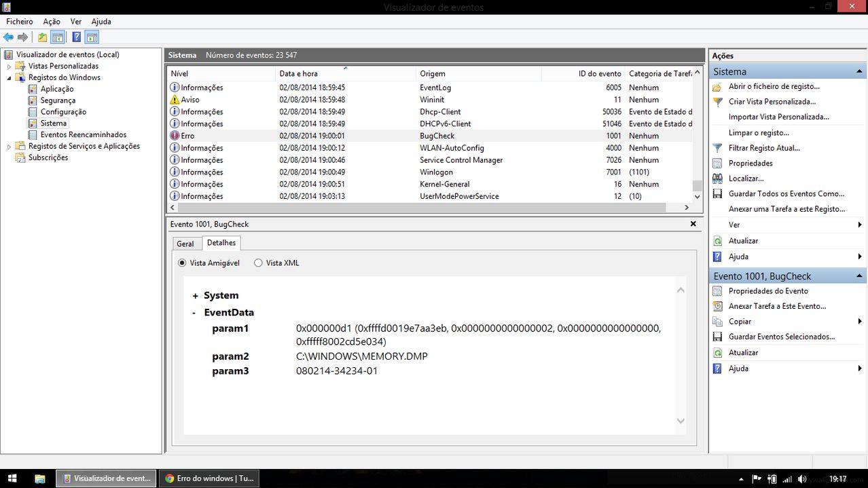Screen dimensions: 868x488
Task: Select the Vista Amigável radio button
Action: [182, 263]
